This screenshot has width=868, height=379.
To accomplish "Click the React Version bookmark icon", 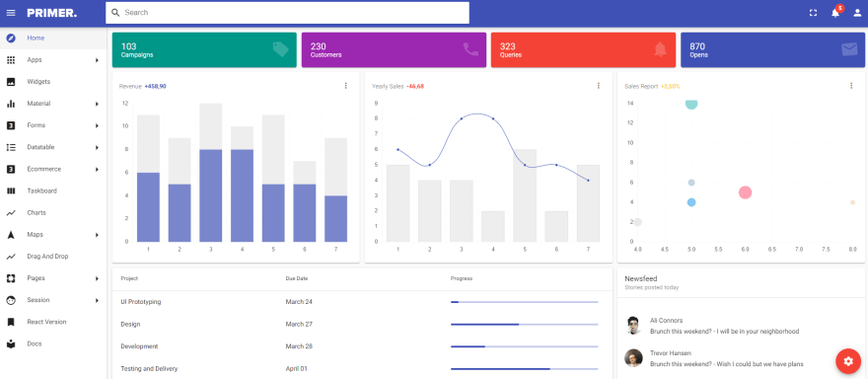I will (x=11, y=322).
